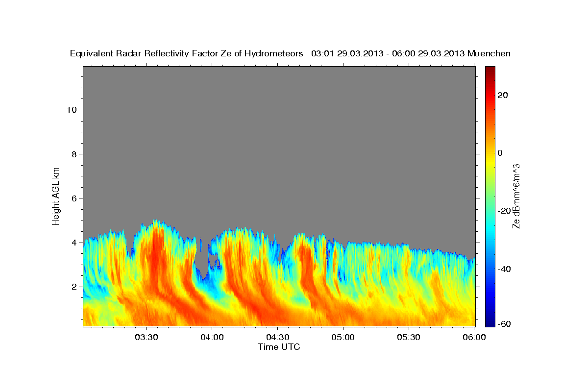The height and width of the screenshot is (392, 588).
Task: Click the '04:00' time tick label
Action: coord(212,338)
